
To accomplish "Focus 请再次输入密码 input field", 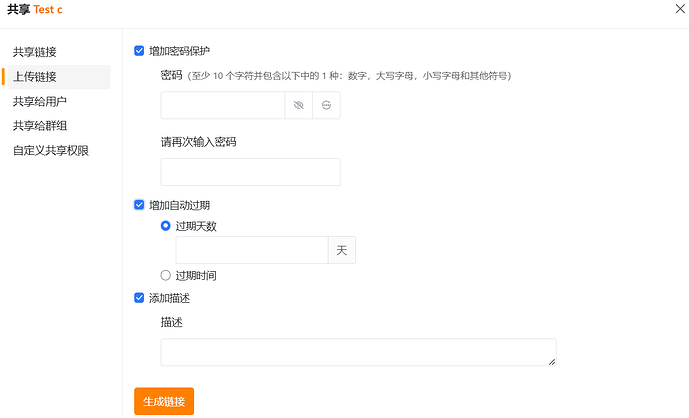I will [x=250, y=172].
